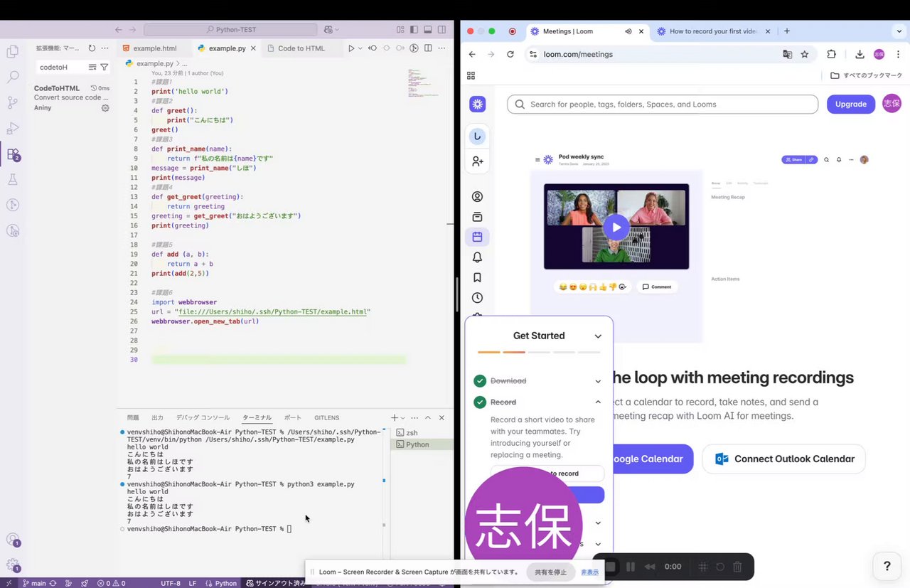The image size is (910, 588).
Task: Open the Chrome extensions puzzle icon
Action: [831, 54]
